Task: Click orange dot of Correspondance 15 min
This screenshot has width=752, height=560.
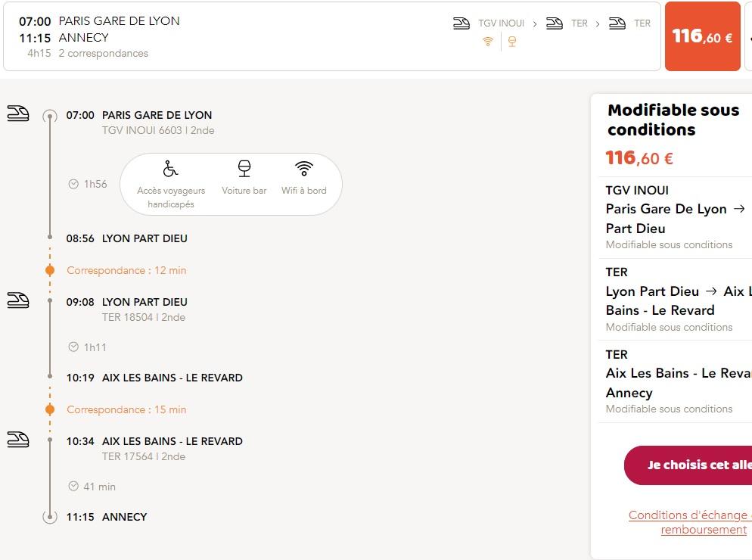Action: (50, 409)
